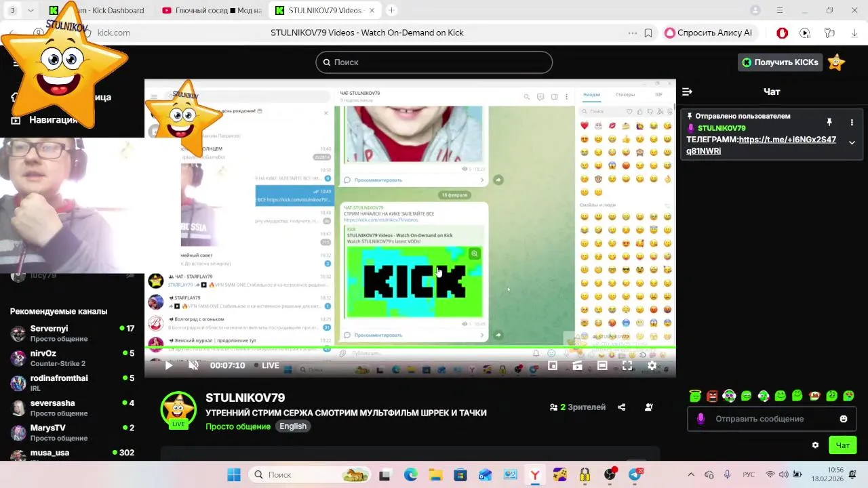Open page three-dot menu in address bar

click(x=632, y=33)
